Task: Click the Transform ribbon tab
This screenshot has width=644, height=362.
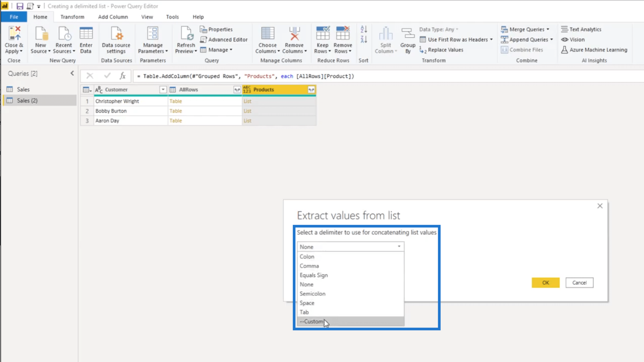Action: tap(72, 16)
